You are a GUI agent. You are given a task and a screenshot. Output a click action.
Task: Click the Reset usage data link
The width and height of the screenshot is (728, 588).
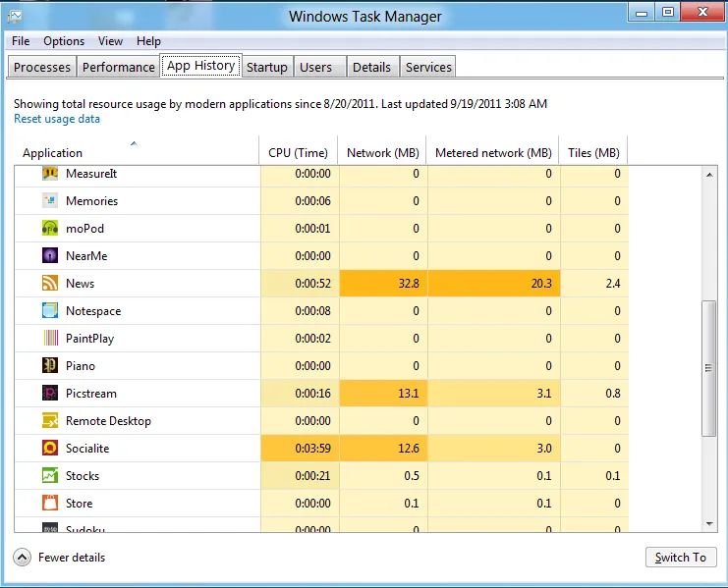tap(57, 119)
